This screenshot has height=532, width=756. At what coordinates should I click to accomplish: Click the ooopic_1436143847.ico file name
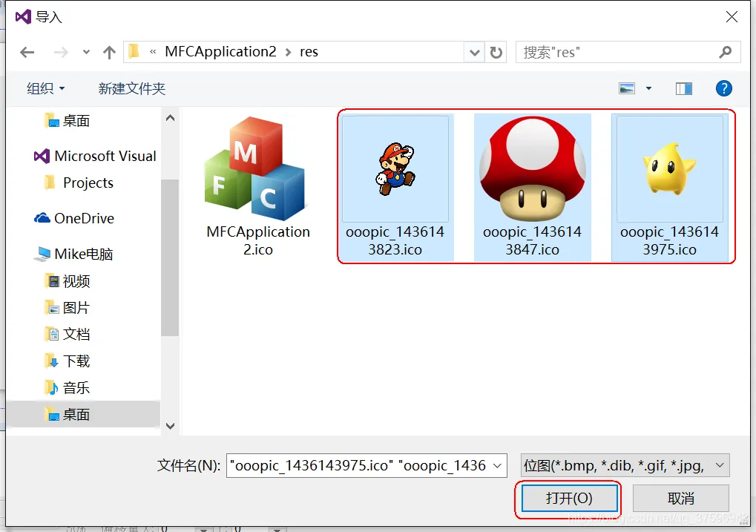[x=532, y=240]
